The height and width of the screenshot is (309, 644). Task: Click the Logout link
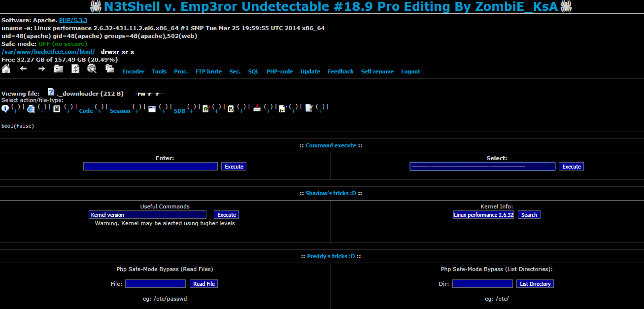pyautogui.click(x=410, y=71)
